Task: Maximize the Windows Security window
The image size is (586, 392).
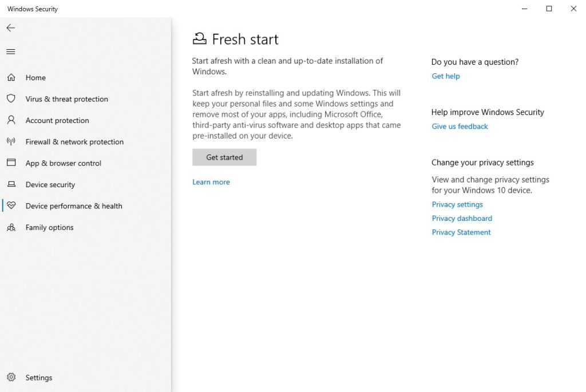Action: pyautogui.click(x=549, y=9)
